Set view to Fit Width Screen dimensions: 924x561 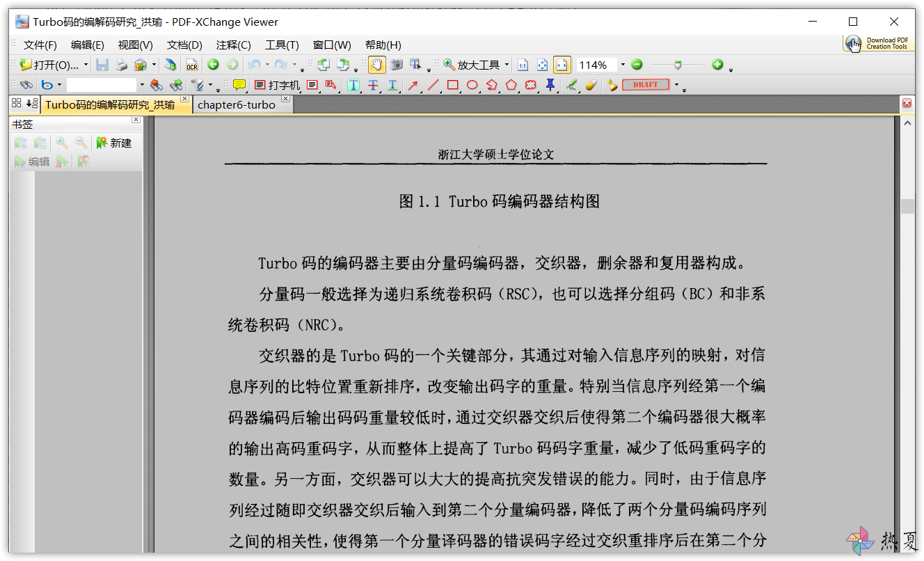[x=562, y=65]
